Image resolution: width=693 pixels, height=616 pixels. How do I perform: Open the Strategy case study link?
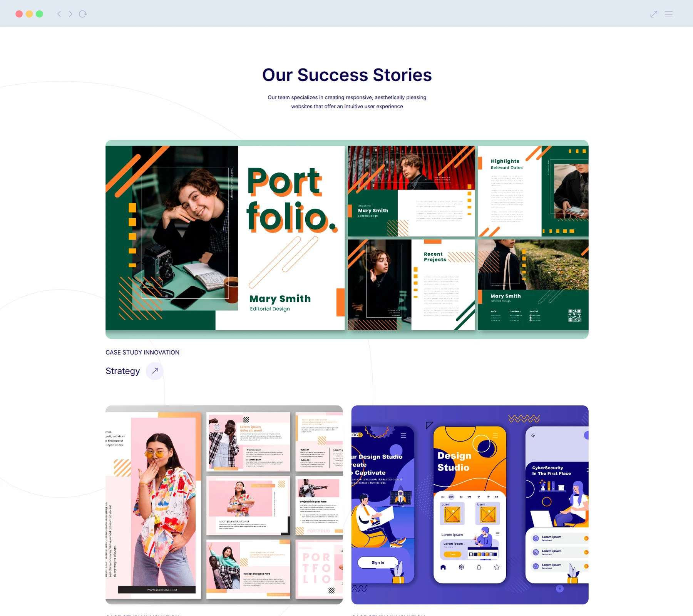tap(123, 371)
